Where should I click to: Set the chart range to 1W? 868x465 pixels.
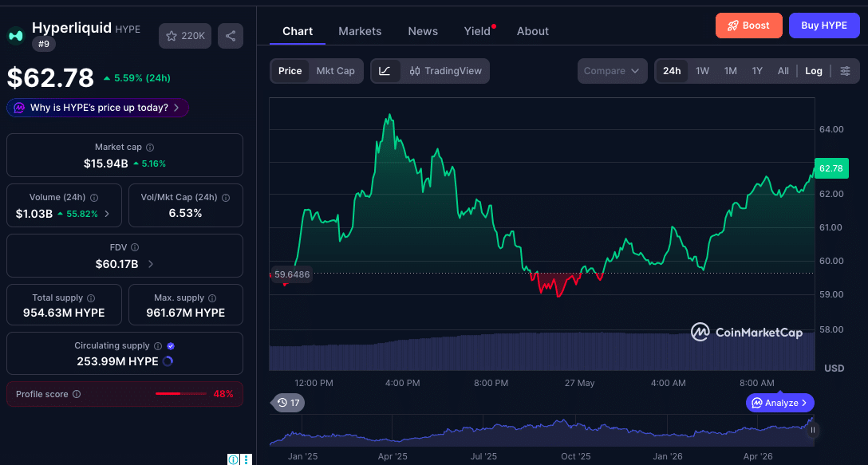(703, 71)
